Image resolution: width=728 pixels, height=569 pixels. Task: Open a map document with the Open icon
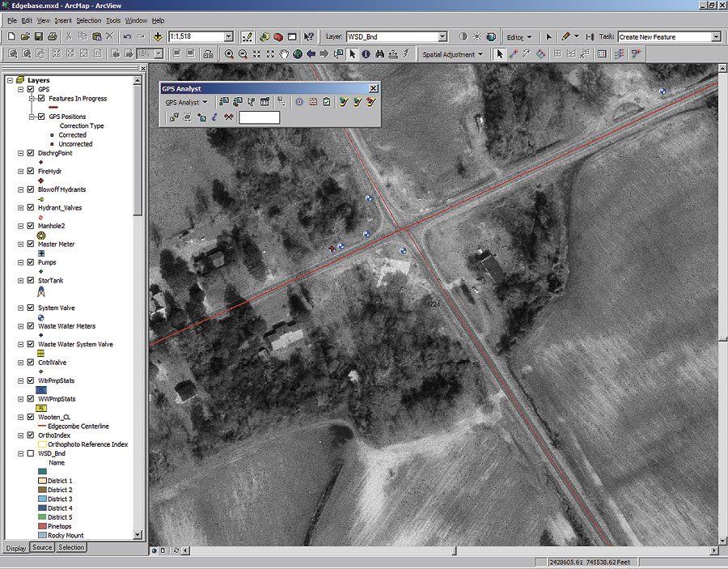pos(25,36)
